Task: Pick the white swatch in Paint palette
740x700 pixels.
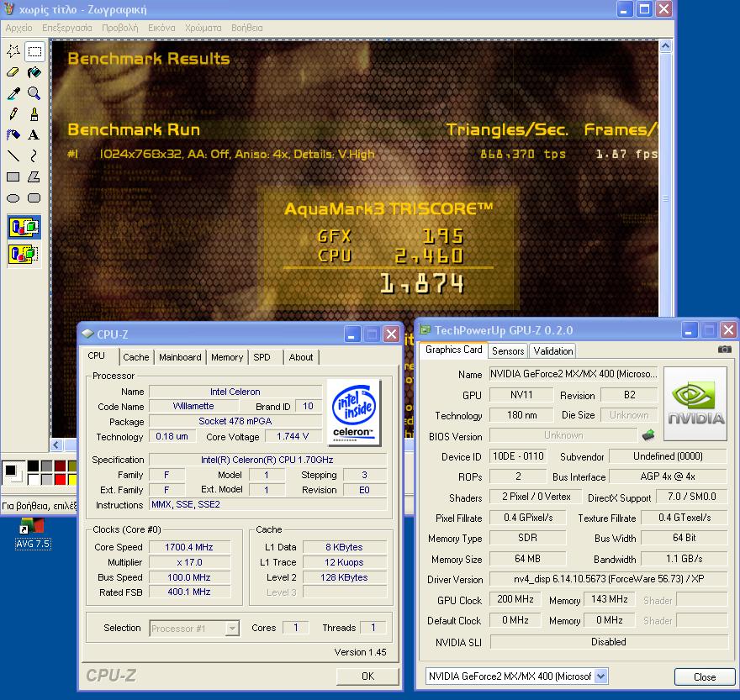Action: 33,479
